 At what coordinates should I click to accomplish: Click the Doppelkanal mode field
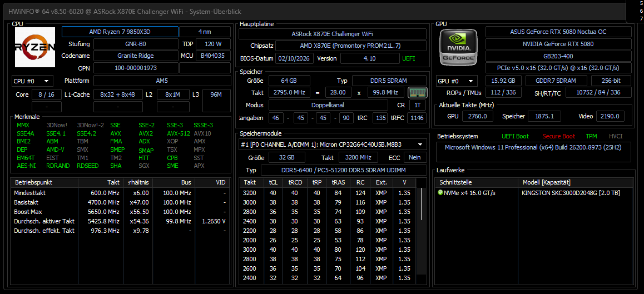[328, 105]
